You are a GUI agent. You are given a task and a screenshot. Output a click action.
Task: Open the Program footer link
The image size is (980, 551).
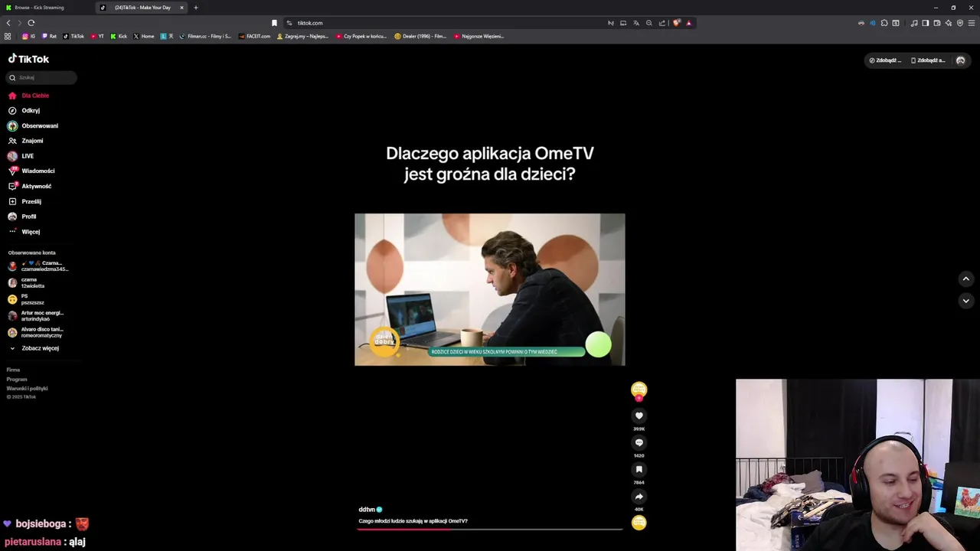point(17,379)
